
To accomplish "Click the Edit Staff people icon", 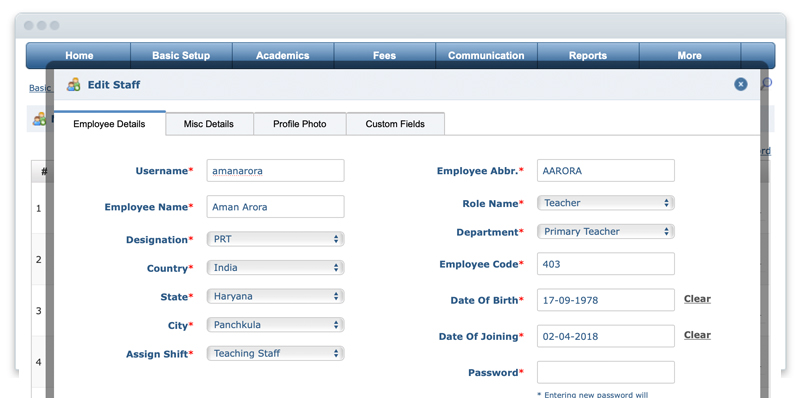I will point(73,84).
